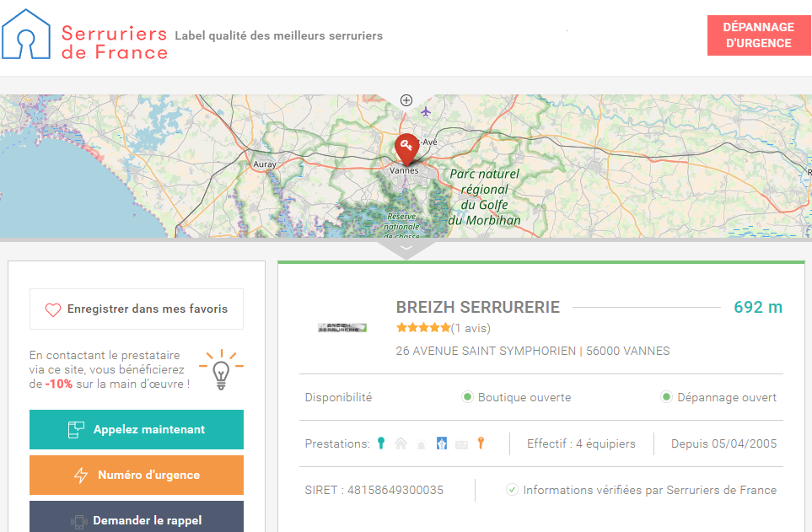
Task: Click the red key map marker on Vannes
Action: (x=406, y=149)
